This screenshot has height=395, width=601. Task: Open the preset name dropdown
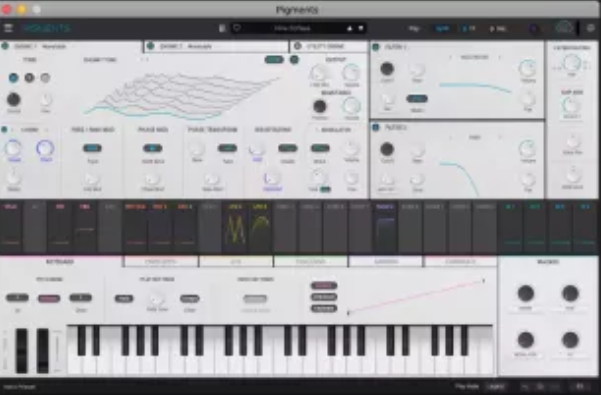292,28
